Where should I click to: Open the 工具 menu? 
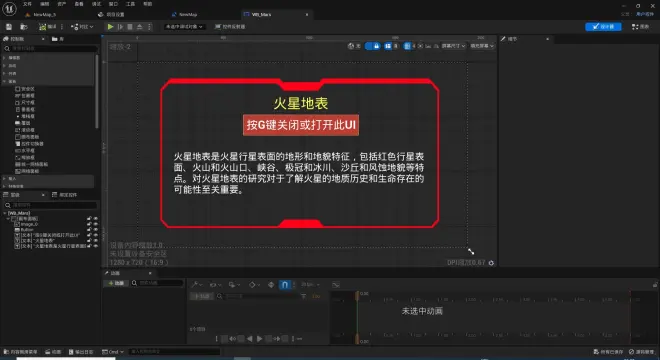pyautogui.click(x=130, y=4)
